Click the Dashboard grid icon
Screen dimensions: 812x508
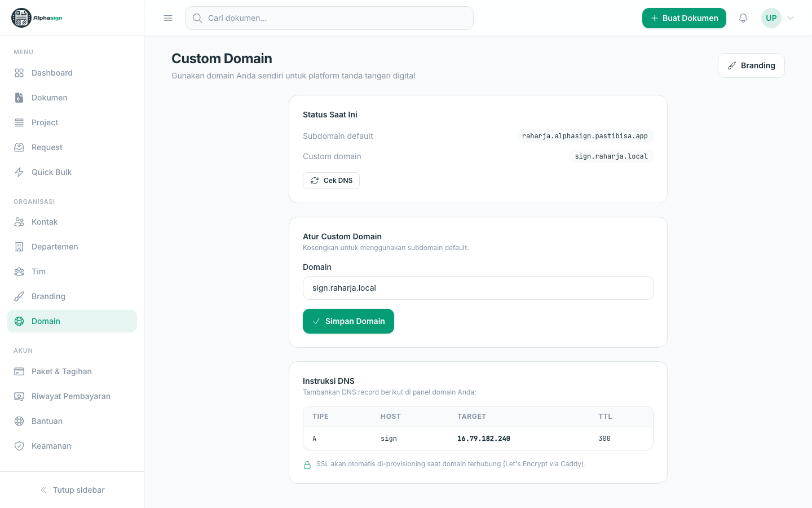(x=19, y=73)
